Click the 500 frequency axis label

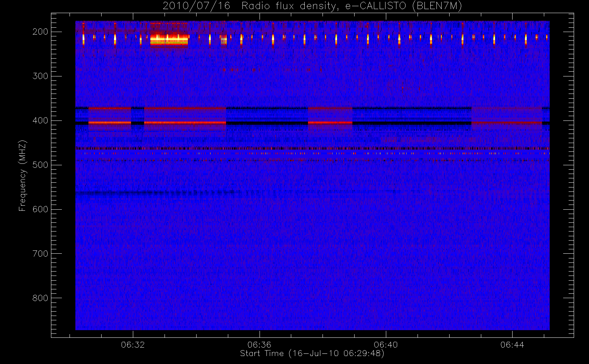(40, 165)
